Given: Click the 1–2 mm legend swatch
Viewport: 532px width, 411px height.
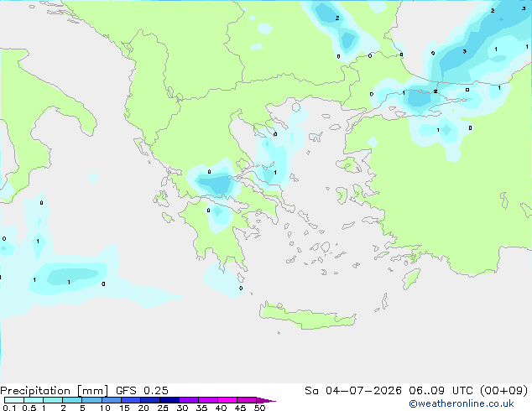Looking at the screenshot, I should point(53,400).
